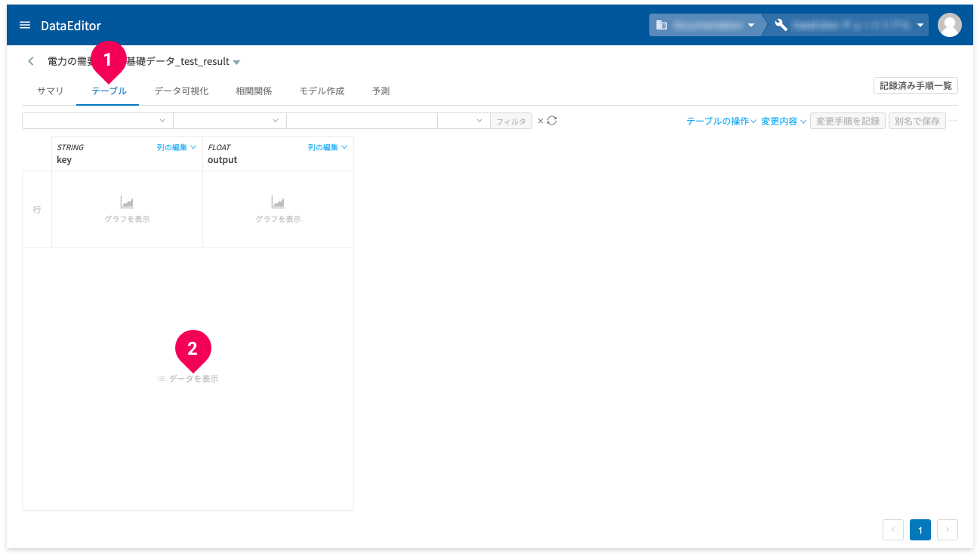Open the first filter column dropdown
The height and width of the screenshot is (557, 980).
[97, 121]
